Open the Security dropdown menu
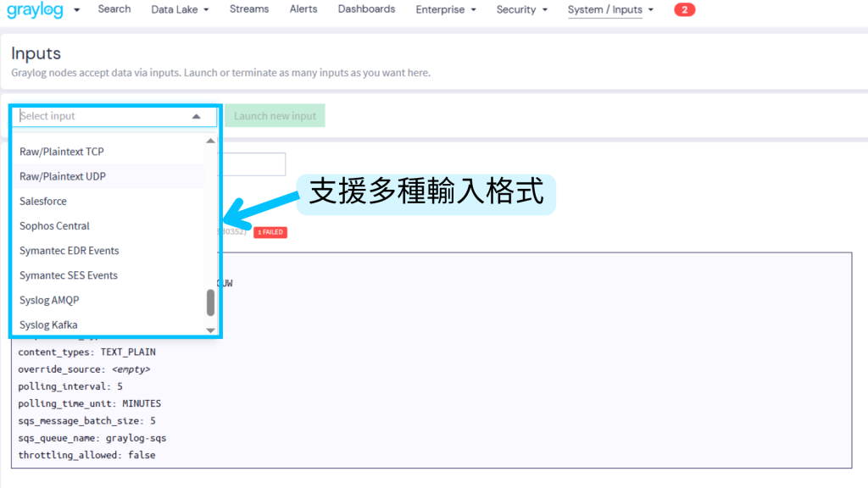This screenshot has width=868, height=488. pyautogui.click(x=521, y=9)
